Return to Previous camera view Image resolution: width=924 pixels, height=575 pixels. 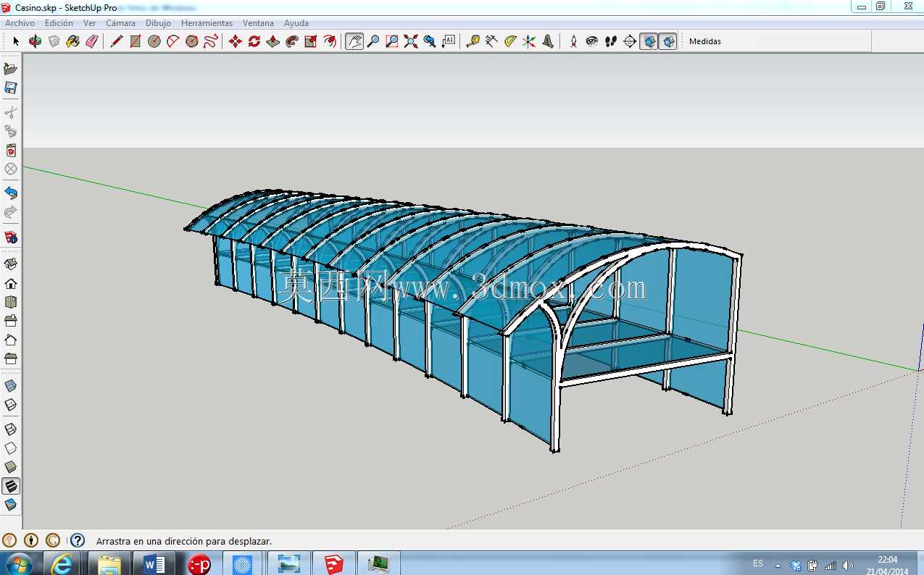430,41
